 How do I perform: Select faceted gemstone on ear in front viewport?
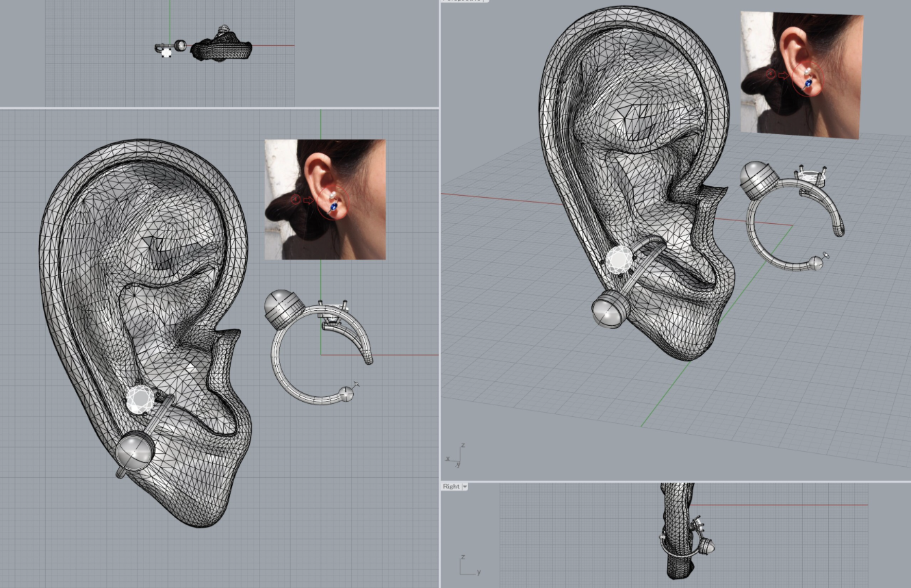142,400
